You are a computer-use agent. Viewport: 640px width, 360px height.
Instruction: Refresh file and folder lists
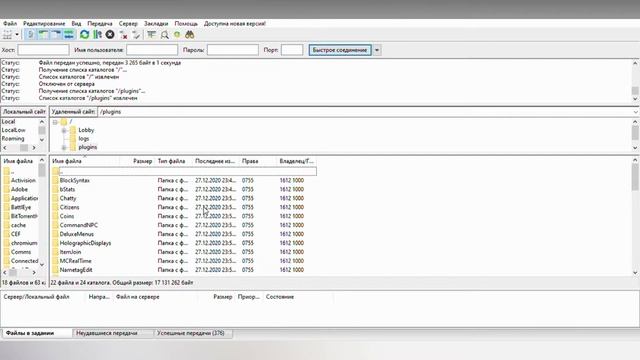(x=84, y=35)
